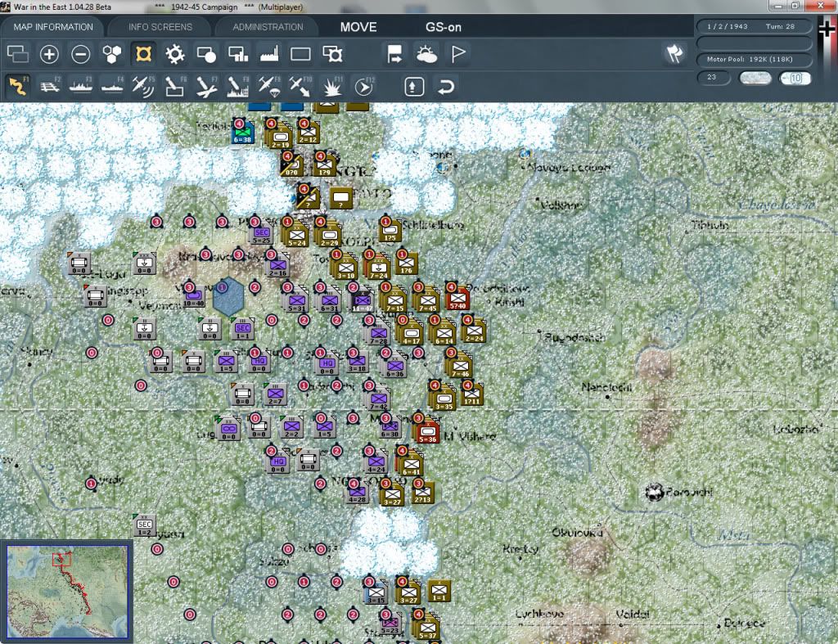Click the blue highlighted hex
Screen dimensions: 838x644
[x=228, y=296]
